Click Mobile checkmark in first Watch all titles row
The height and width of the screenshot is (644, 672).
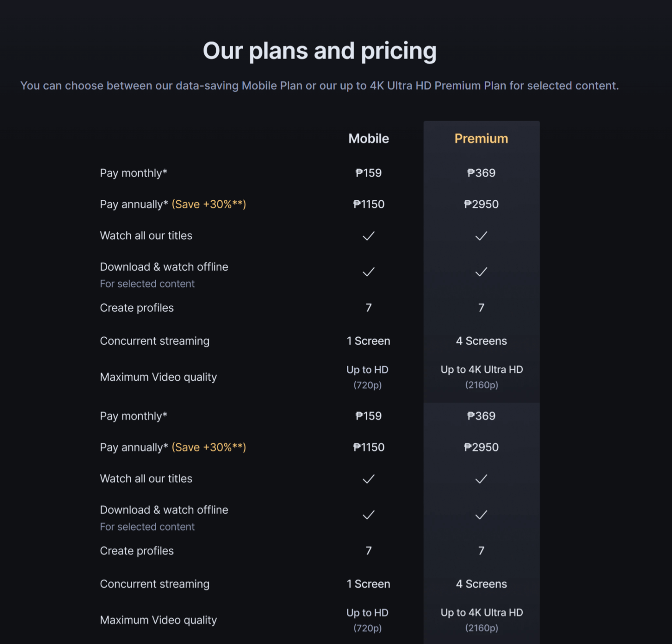click(x=368, y=236)
